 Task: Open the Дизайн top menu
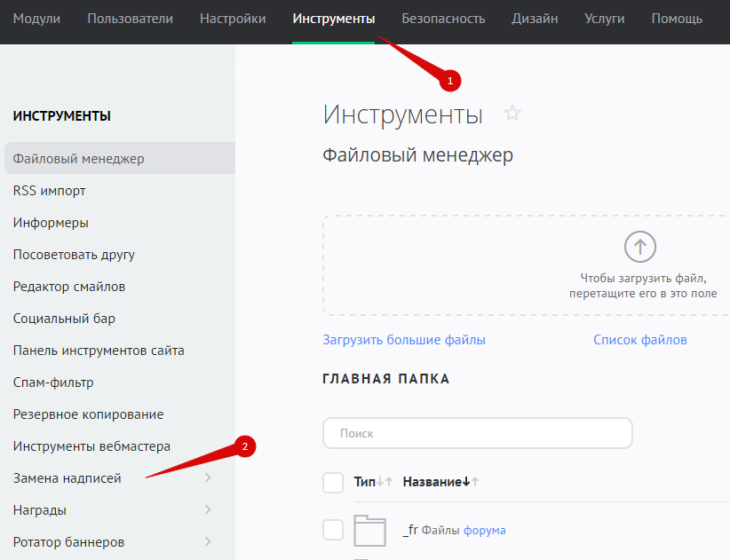click(x=535, y=19)
